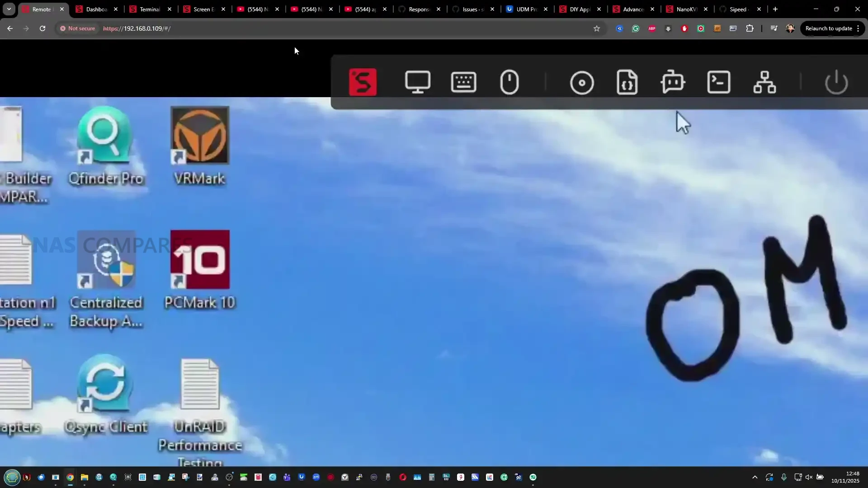Expand the system tray hidden icons chevron
This screenshot has width=868, height=488.
(x=755, y=477)
